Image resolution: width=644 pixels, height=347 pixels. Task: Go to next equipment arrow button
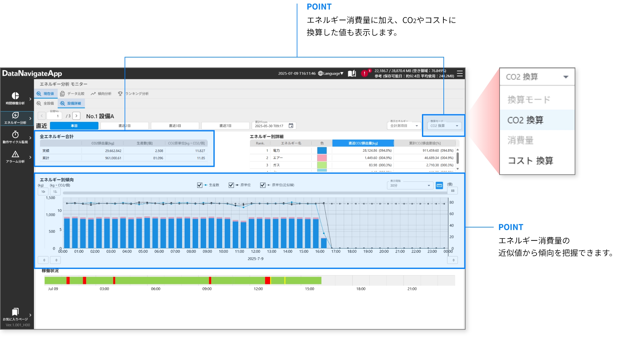76,116
